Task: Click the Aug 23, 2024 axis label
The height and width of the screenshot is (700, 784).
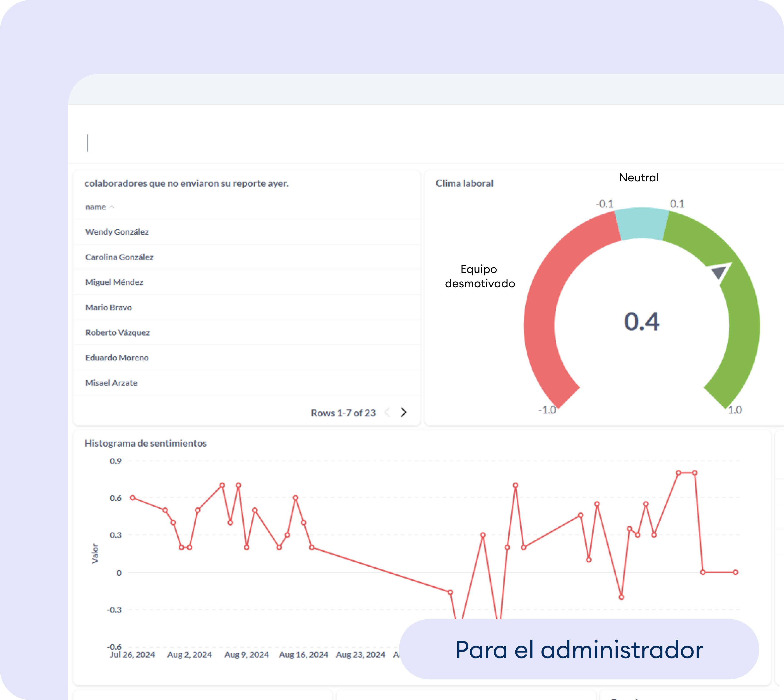Action: 360,655
